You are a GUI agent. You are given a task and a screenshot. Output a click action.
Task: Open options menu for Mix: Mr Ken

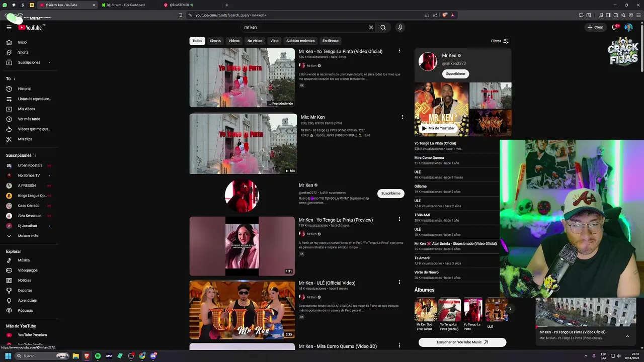(x=402, y=117)
